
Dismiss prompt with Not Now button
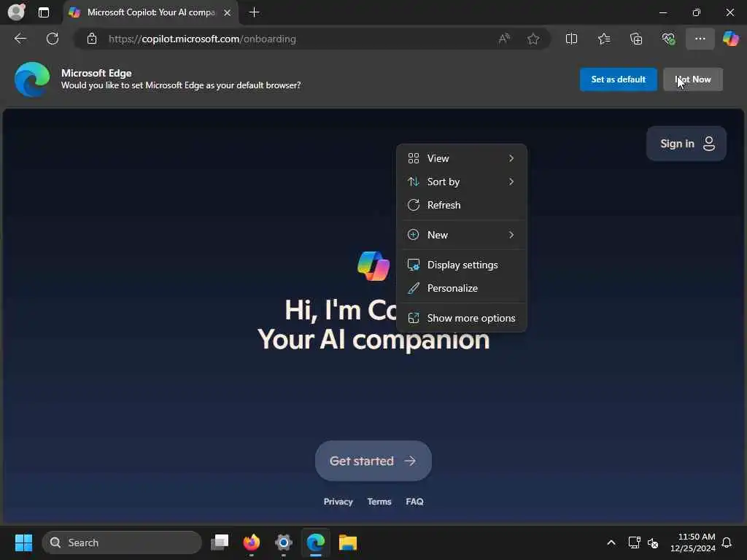click(x=693, y=79)
